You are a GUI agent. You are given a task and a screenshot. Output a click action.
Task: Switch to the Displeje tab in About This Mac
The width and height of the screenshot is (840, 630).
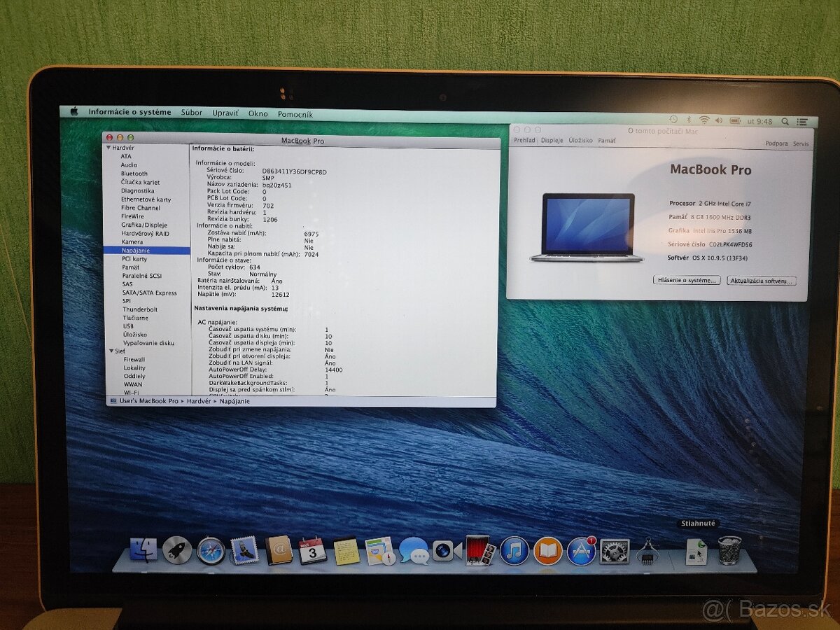coord(550,139)
